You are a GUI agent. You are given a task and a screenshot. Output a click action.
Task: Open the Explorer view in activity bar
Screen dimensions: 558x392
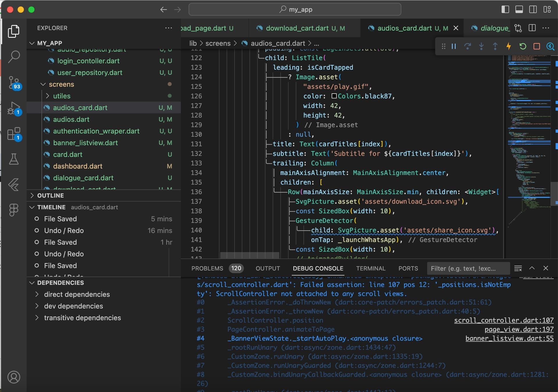point(14,31)
